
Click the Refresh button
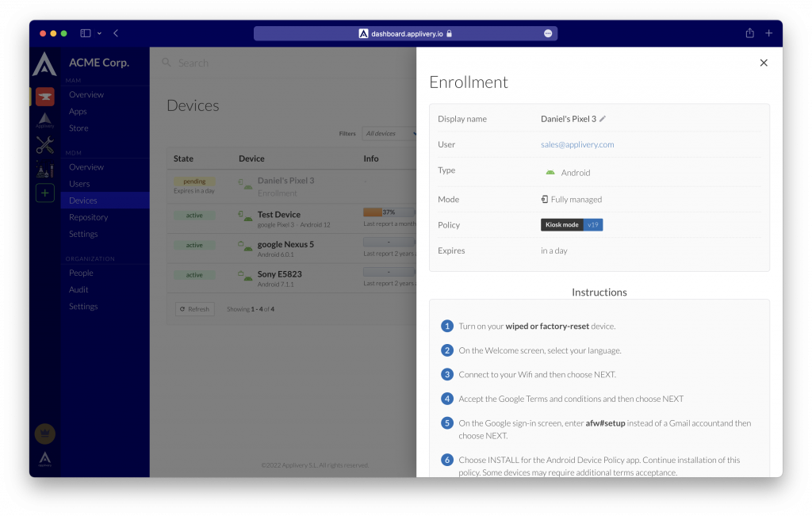[x=195, y=309]
